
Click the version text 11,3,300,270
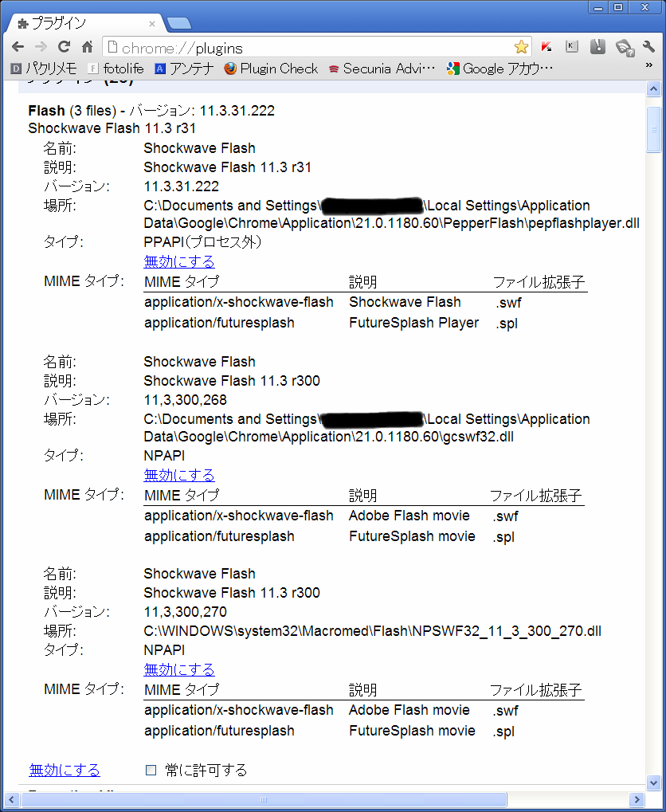(186, 611)
